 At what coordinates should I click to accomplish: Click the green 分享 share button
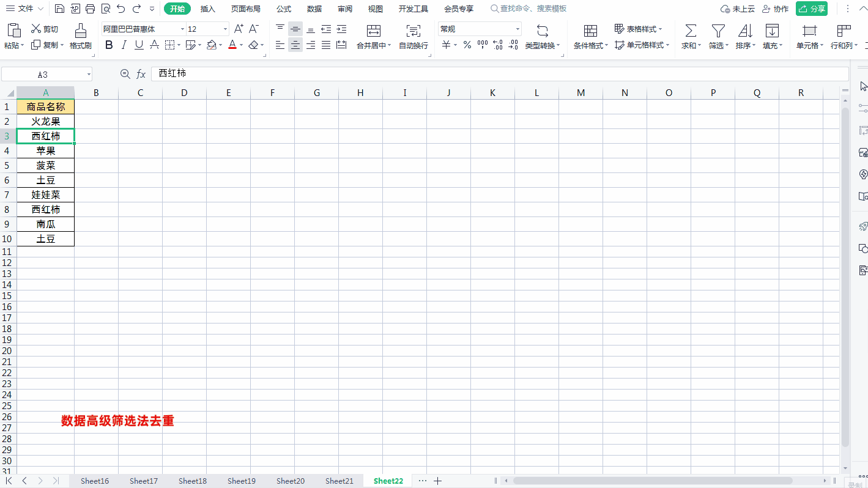point(811,9)
